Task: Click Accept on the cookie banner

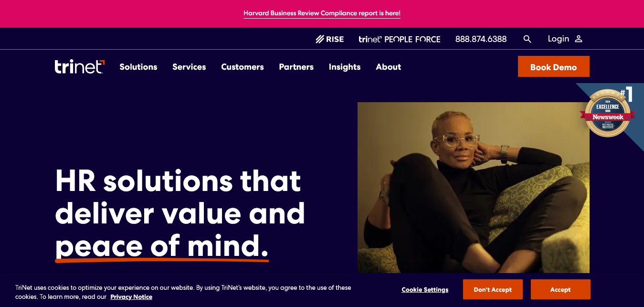Action: tap(560, 289)
